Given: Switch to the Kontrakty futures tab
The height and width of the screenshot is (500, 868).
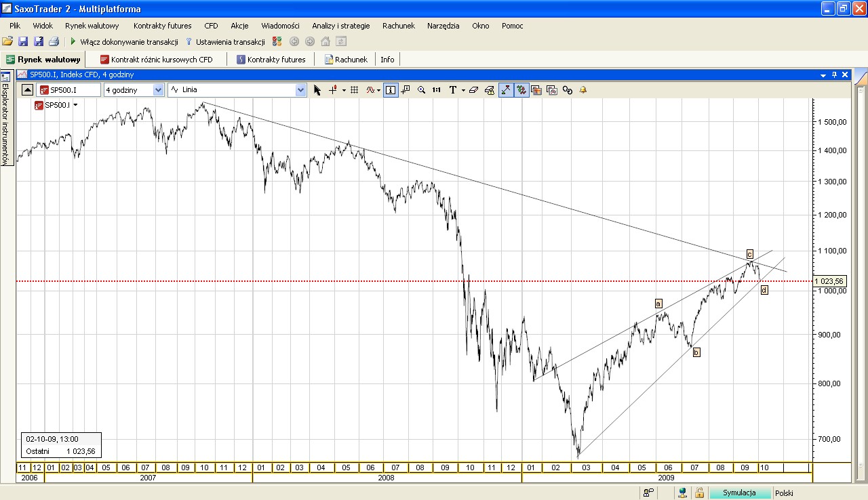Looking at the screenshot, I should point(271,59).
